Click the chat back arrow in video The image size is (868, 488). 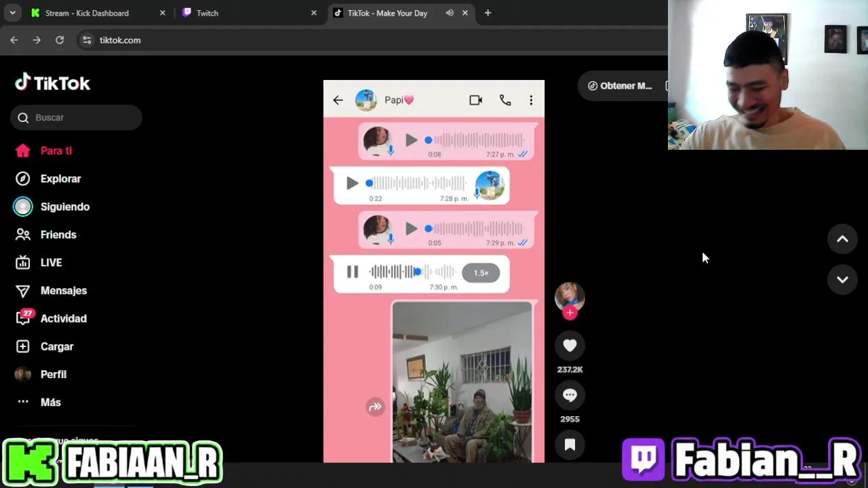(x=338, y=100)
